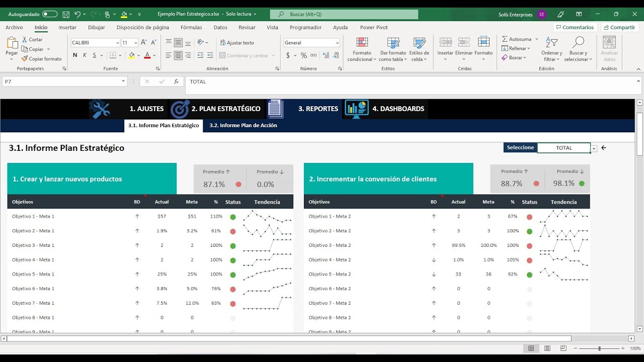Viewport: 644px width, 362px height.
Task: Toggle the Autoguardado switch
Action: click(50, 14)
